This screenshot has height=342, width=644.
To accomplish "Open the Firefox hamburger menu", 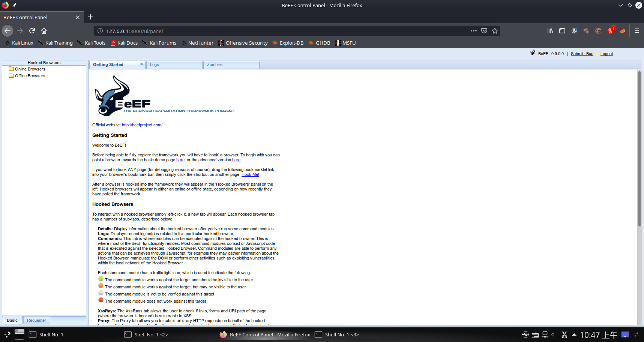I will [x=636, y=31].
